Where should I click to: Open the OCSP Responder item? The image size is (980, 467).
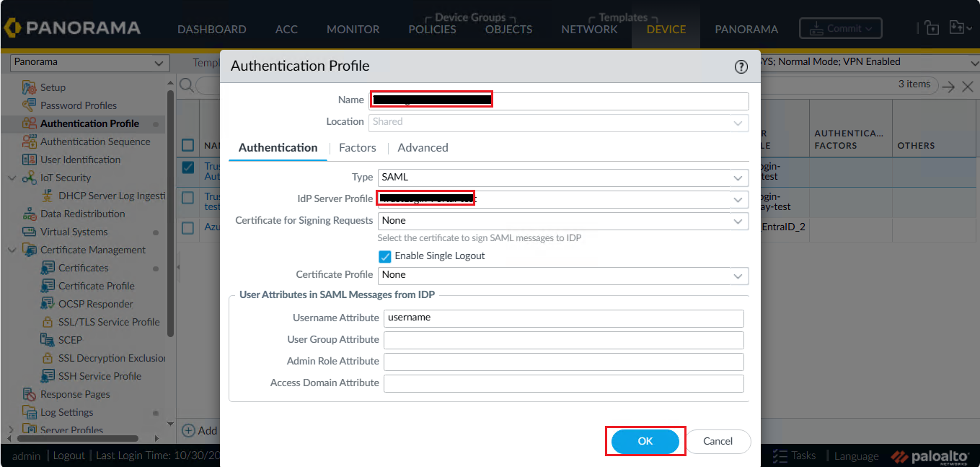pos(95,304)
